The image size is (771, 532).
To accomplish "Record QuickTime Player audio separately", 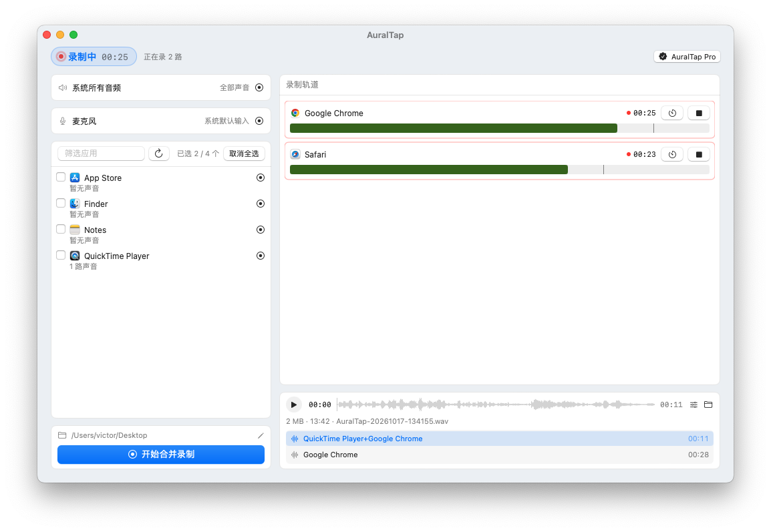I will (x=261, y=256).
